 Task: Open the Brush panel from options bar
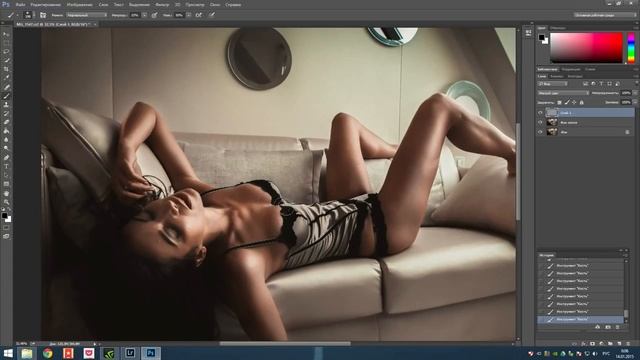[x=43, y=15]
